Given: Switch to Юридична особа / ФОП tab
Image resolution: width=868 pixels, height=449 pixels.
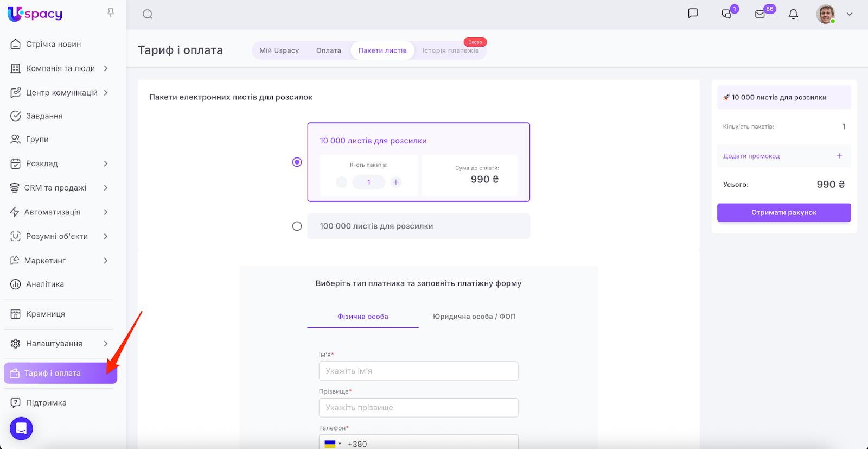Looking at the screenshot, I should (x=474, y=317).
